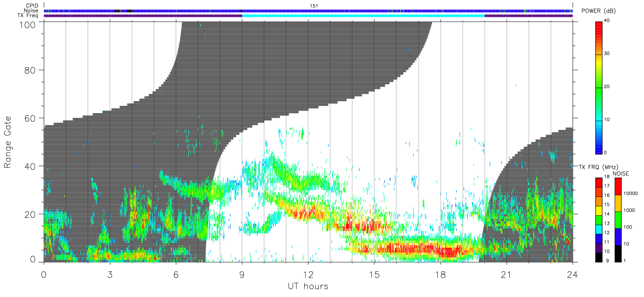644x297 pixels.
Task: Click the UT hours axis title
Action: [308, 286]
